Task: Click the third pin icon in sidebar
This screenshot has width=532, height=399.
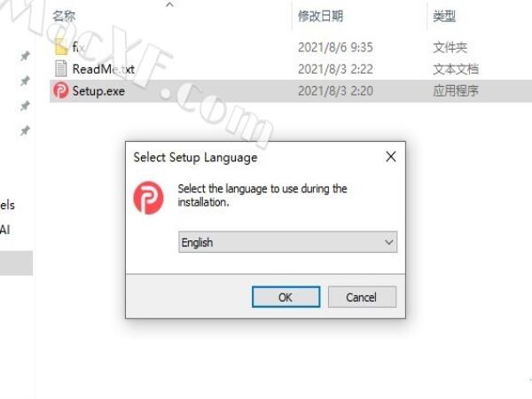Action: 25,106
